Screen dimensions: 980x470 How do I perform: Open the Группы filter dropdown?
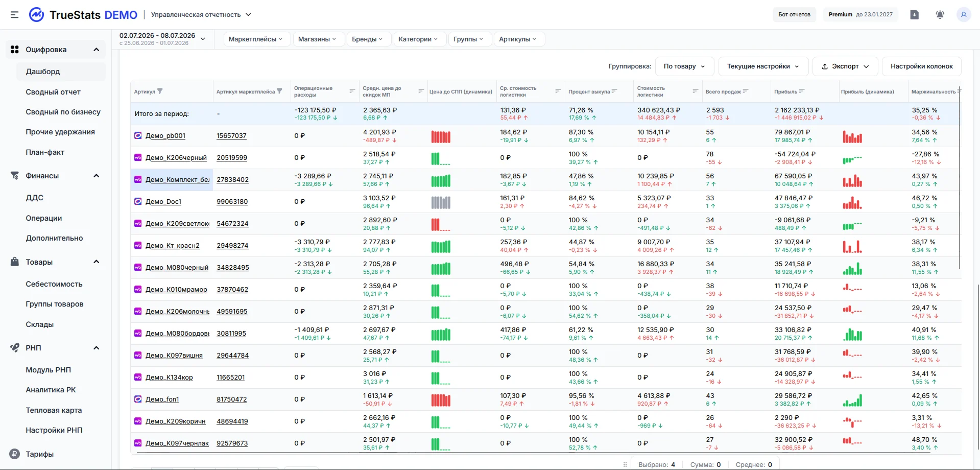469,39
